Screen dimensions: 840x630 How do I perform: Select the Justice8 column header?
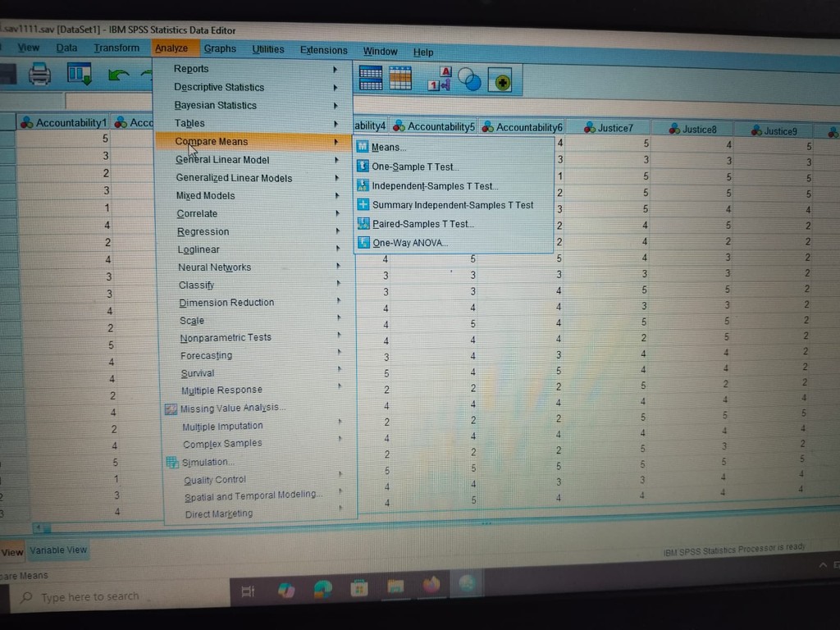692,130
